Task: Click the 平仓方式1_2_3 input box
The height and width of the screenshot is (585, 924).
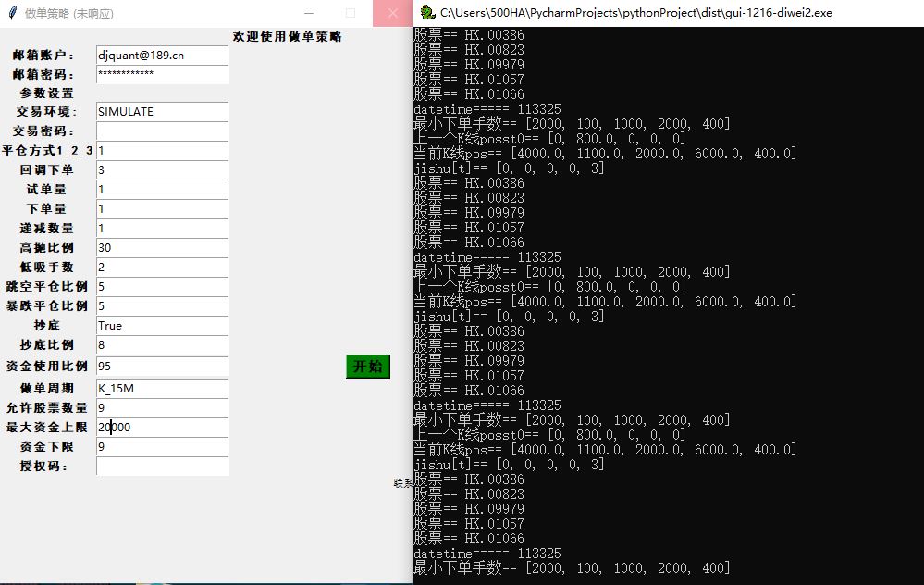Action: click(162, 151)
